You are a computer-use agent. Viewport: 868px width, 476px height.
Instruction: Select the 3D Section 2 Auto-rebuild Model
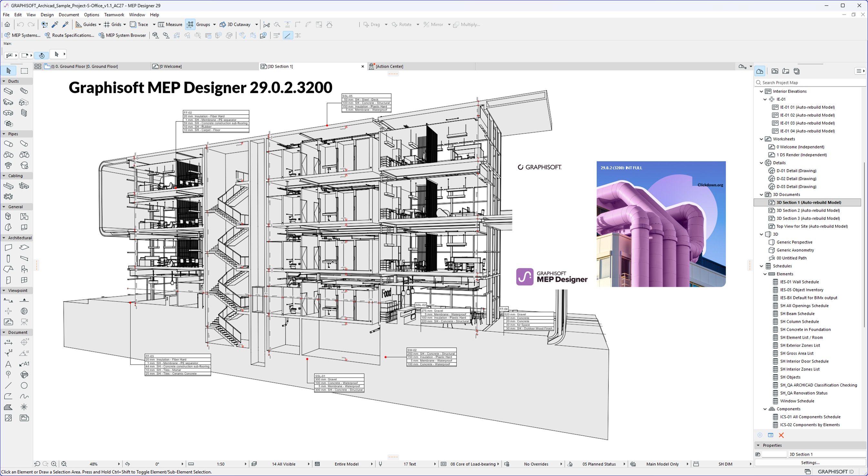[806, 210]
